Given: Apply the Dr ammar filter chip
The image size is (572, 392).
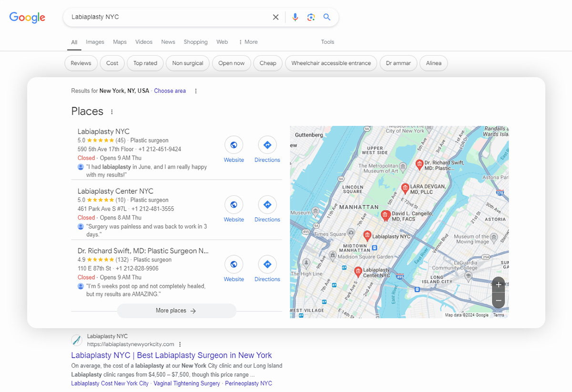Looking at the screenshot, I should click(x=398, y=63).
